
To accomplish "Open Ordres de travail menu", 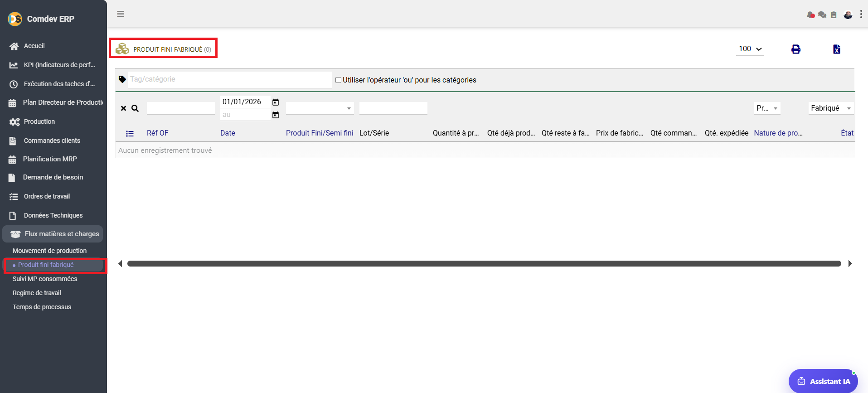I will point(47,196).
